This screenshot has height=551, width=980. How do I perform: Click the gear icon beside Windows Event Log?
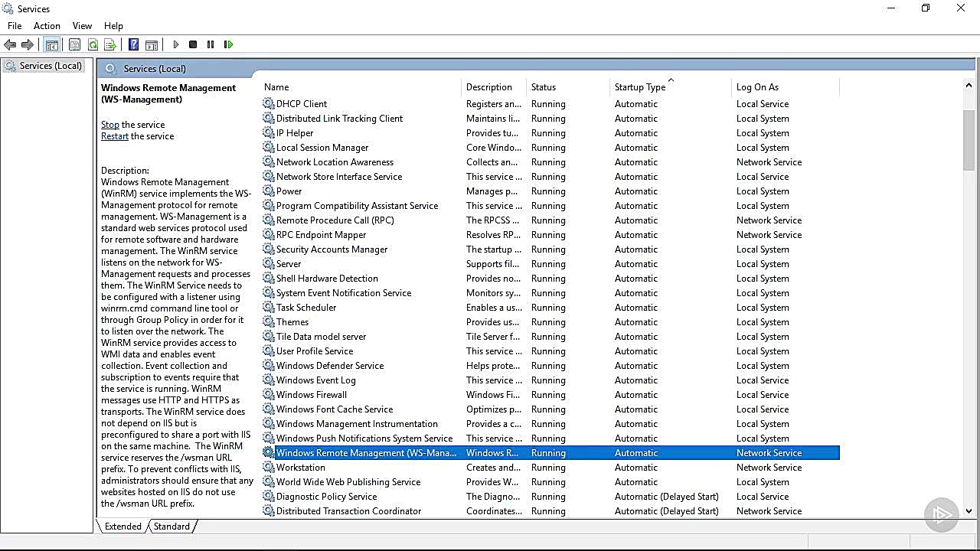(x=268, y=380)
